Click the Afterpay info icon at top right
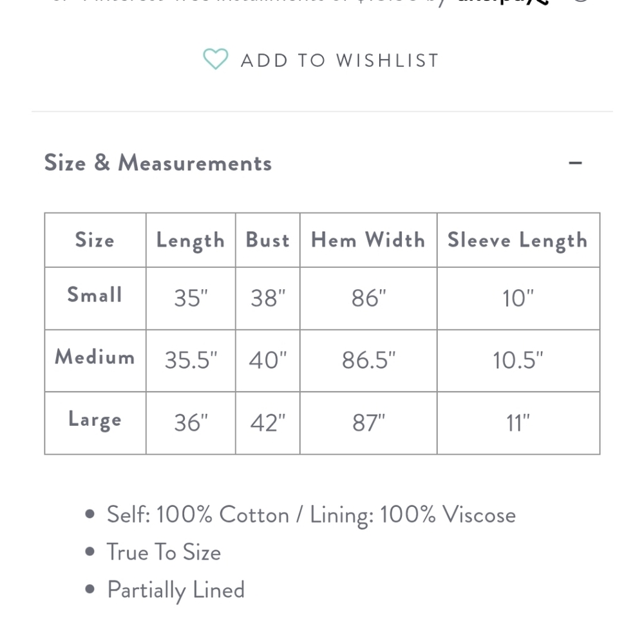 point(581,1)
